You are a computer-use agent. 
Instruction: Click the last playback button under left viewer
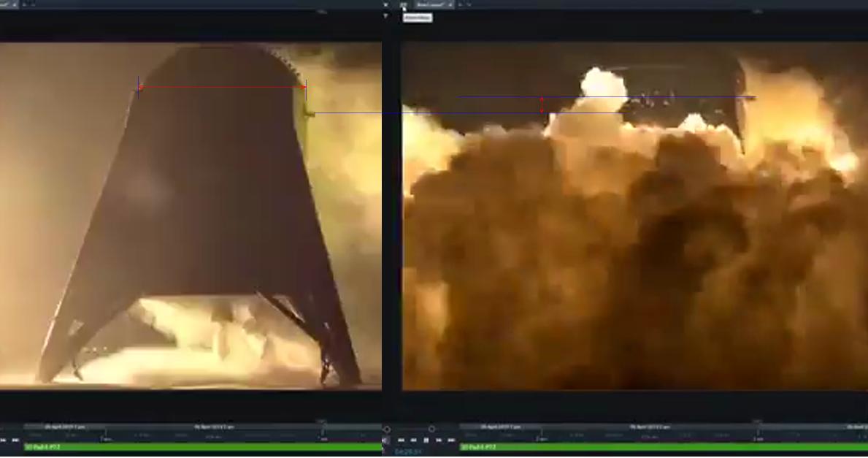point(15,440)
